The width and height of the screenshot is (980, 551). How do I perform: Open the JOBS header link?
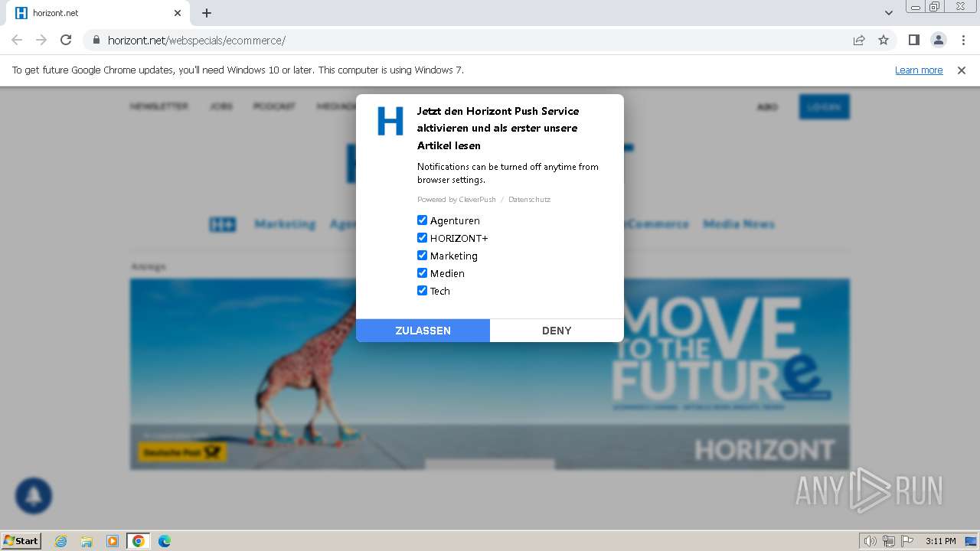221,106
